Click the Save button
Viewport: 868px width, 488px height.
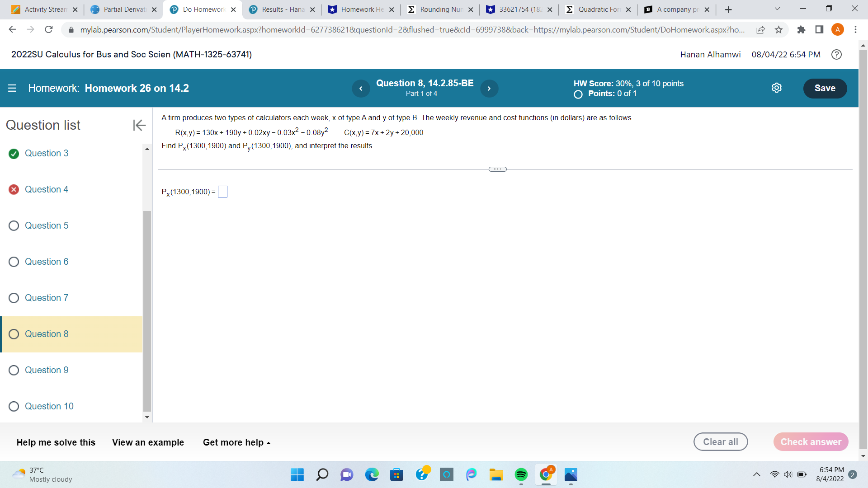[825, 88]
